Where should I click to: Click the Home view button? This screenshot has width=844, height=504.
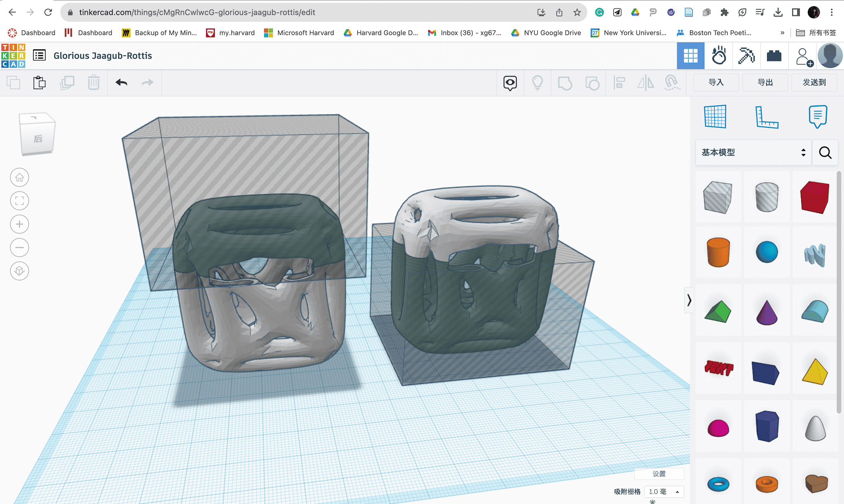click(19, 177)
